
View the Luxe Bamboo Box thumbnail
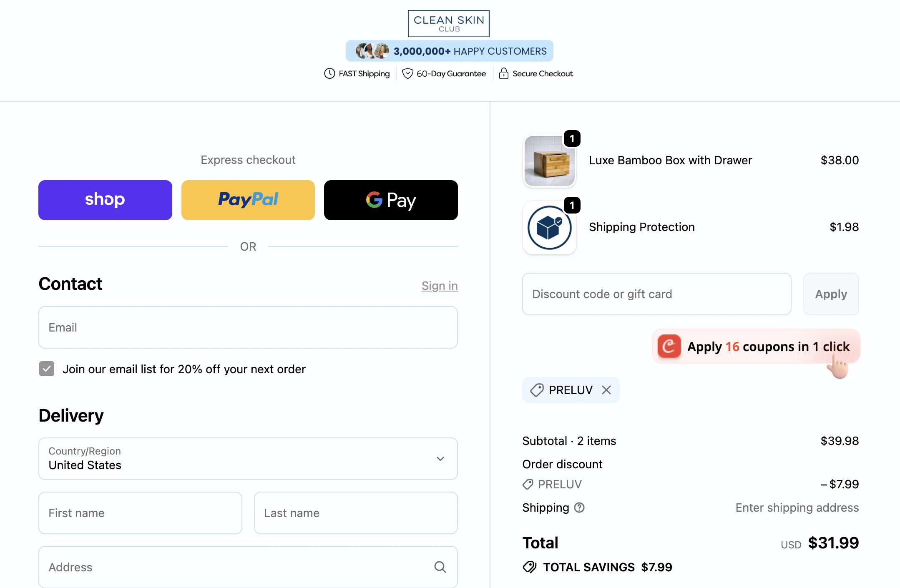550,161
